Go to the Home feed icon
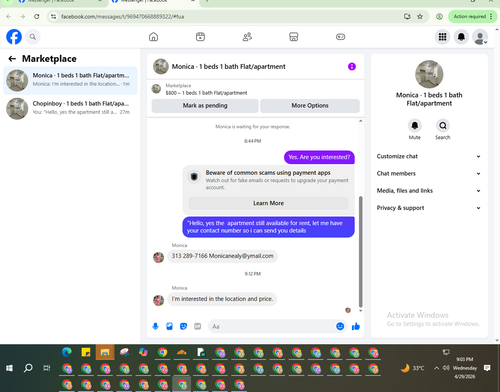Image resolution: width=500 pixels, height=392 pixels. (153, 37)
